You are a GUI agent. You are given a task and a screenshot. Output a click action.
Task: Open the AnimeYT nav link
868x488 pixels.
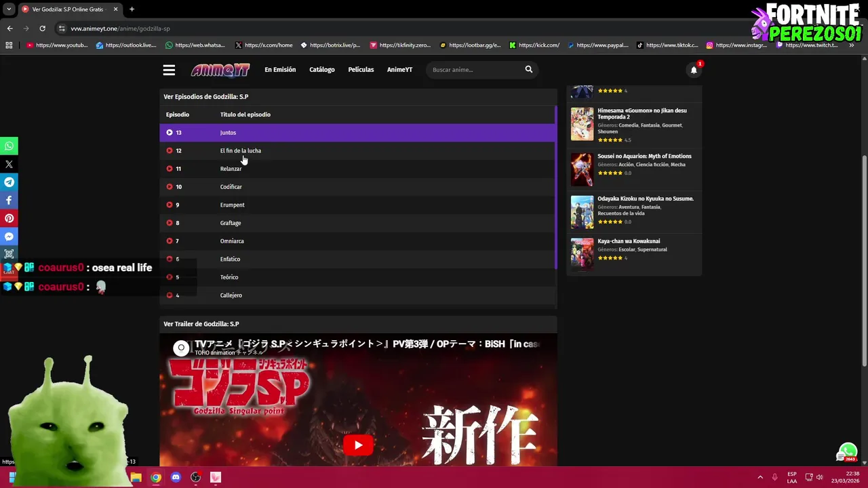(x=399, y=70)
